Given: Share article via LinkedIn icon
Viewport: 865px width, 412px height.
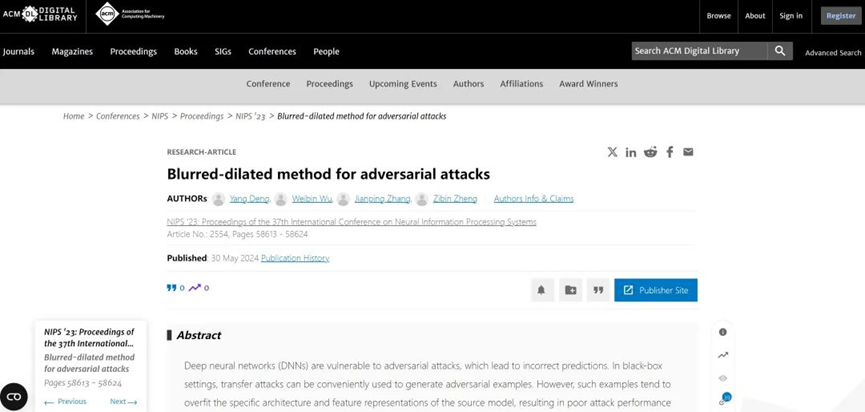Looking at the screenshot, I should (x=631, y=152).
